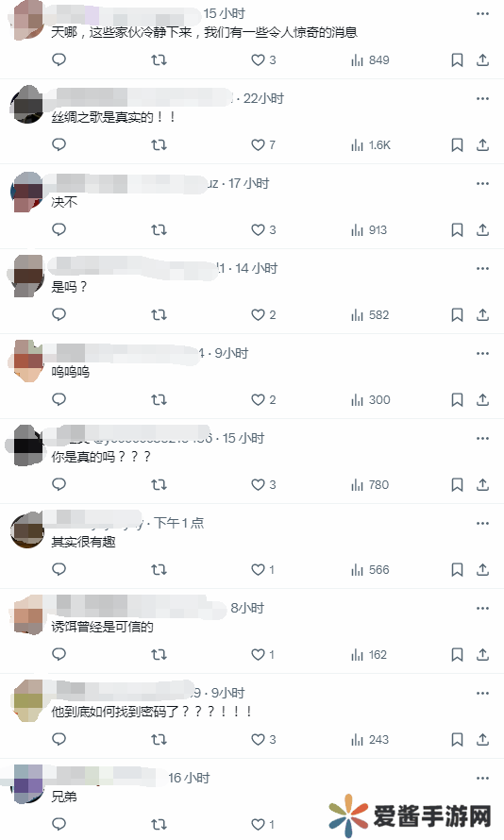
Task: Share the 呜呜呜 comment
Action: coord(482,399)
